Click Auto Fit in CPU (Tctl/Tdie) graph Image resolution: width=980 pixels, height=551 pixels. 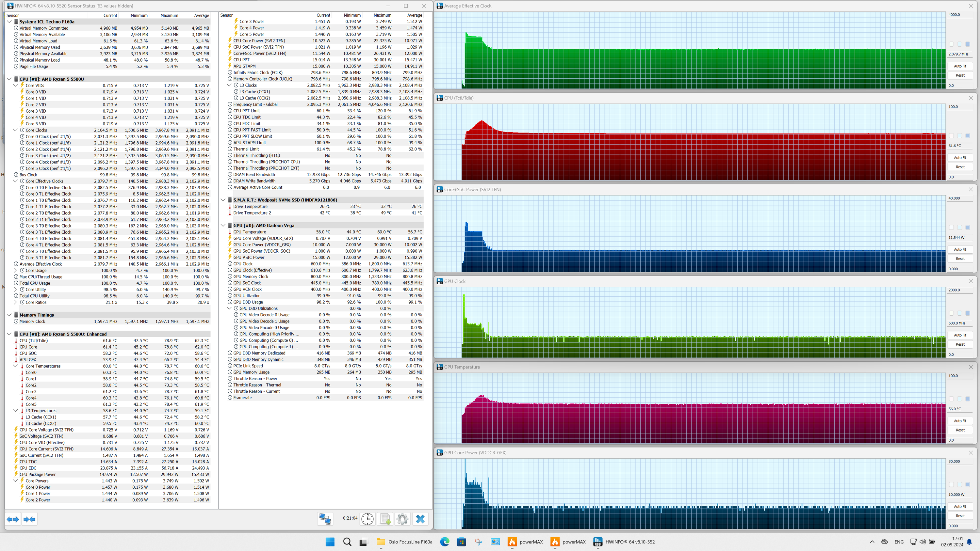click(x=960, y=158)
